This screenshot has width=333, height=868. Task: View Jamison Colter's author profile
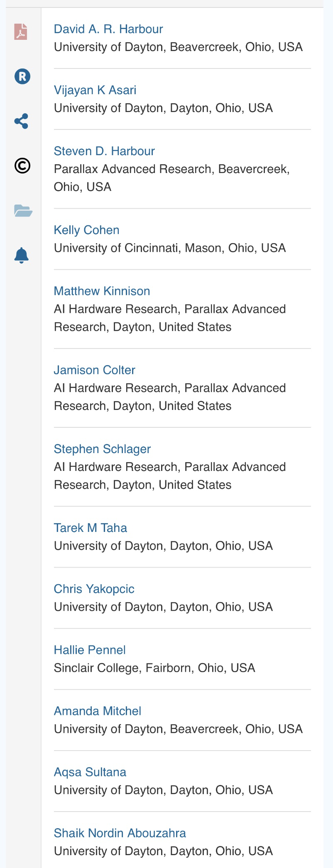pyautogui.click(x=94, y=370)
